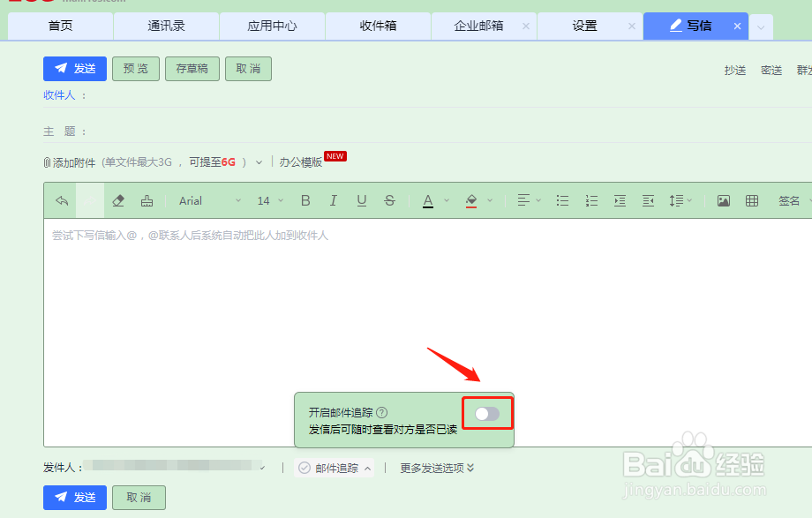812x518 pixels.
Task: Toggle bold formatting
Action: 305,200
